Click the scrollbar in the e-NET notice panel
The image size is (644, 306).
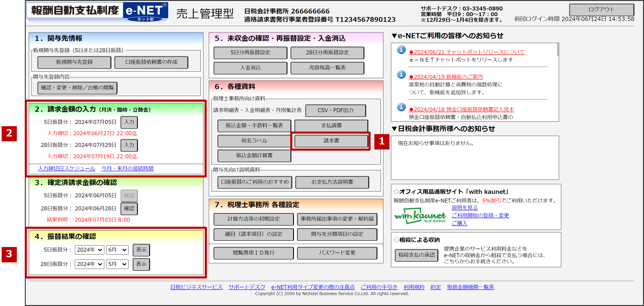[558, 50]
